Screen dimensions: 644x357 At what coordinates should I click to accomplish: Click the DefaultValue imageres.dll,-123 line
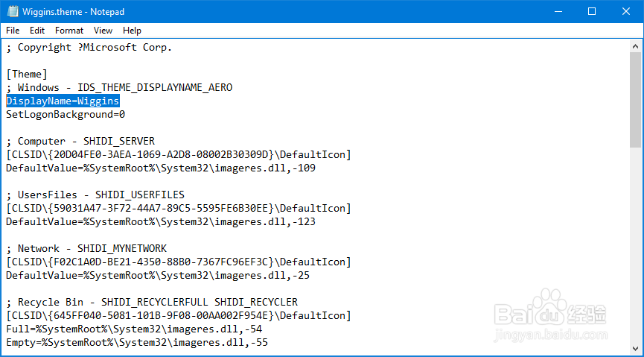pyautogui.click(x=161, y=221)
